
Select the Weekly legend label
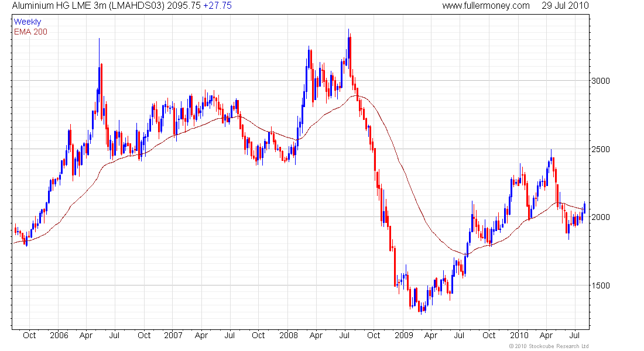(28, 22)
